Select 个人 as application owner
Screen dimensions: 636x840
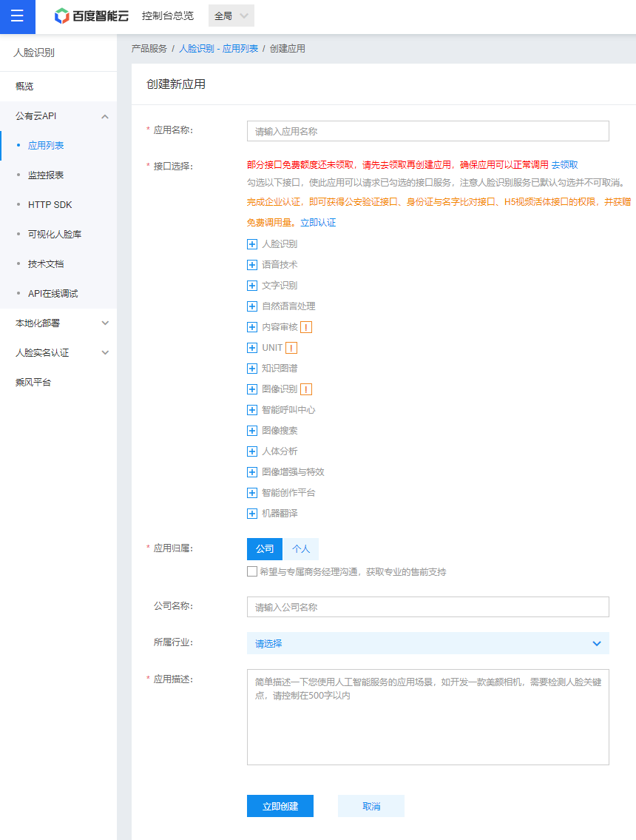(301, 549)
